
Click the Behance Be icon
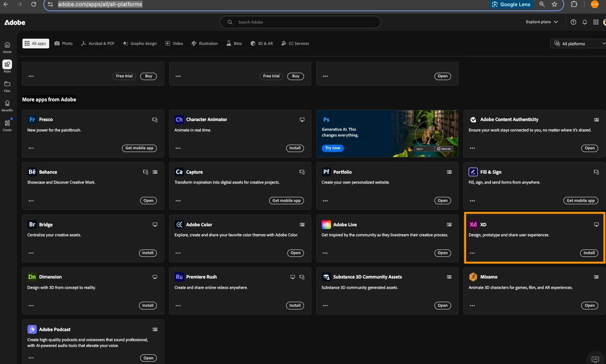(32, 172)
